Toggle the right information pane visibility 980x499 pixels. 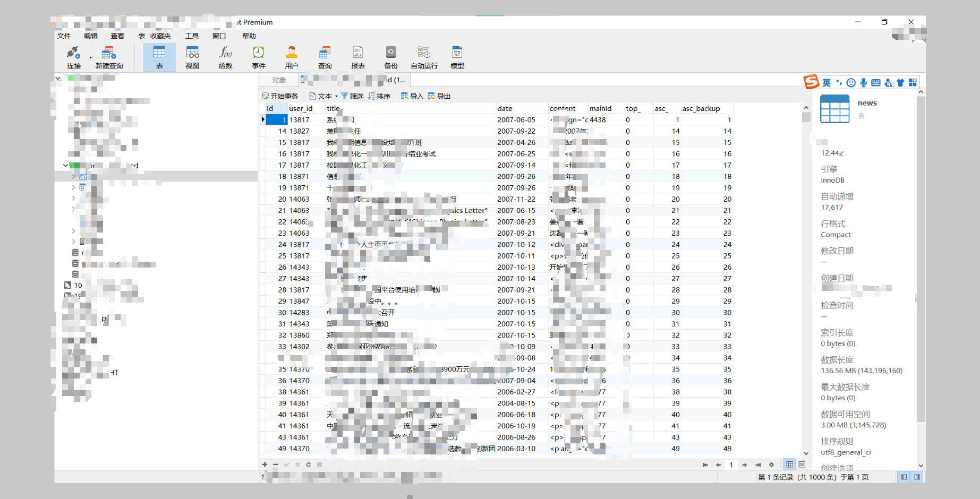pyautogui.click(x=917, y=477)
